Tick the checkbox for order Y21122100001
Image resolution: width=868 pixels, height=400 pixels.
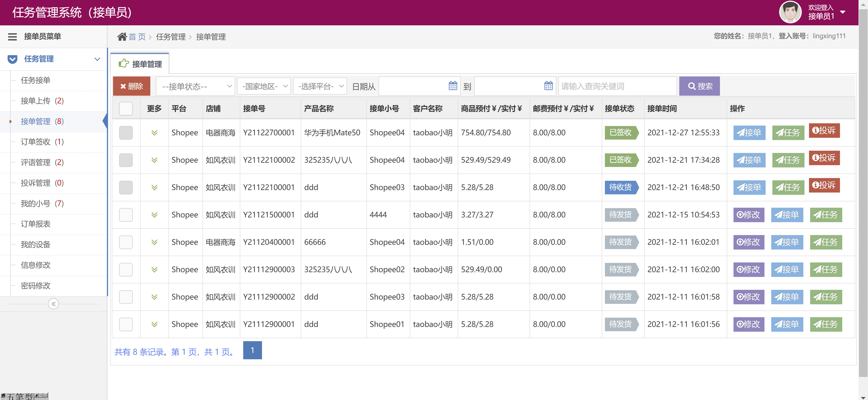126,187
